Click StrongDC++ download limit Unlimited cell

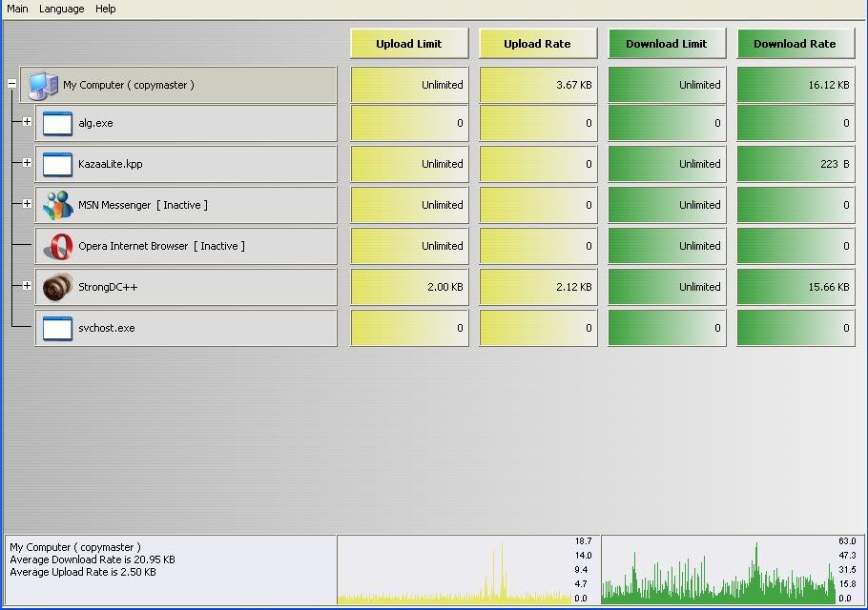click(x=667, y=287)
